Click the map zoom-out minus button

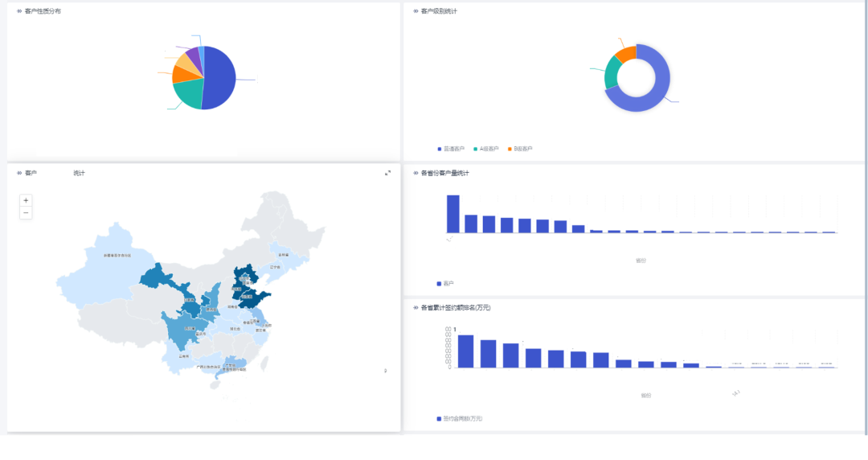tap(26, 213)
